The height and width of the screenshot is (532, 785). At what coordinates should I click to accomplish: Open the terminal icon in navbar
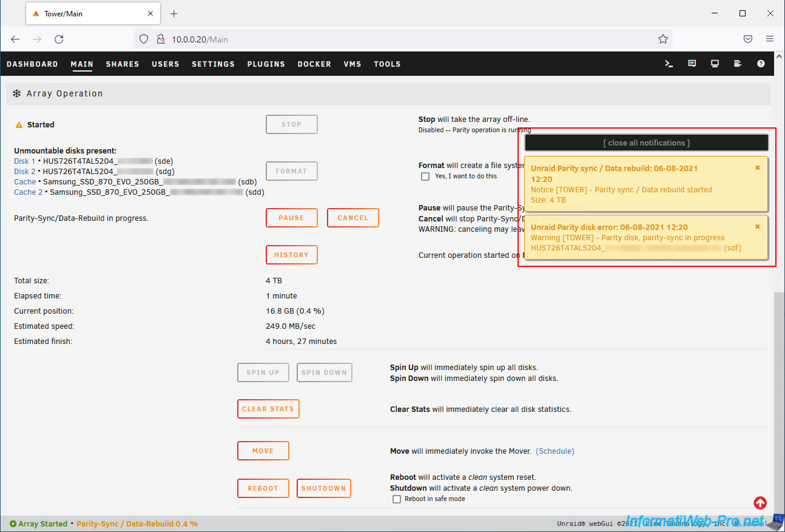coord(669,64)
